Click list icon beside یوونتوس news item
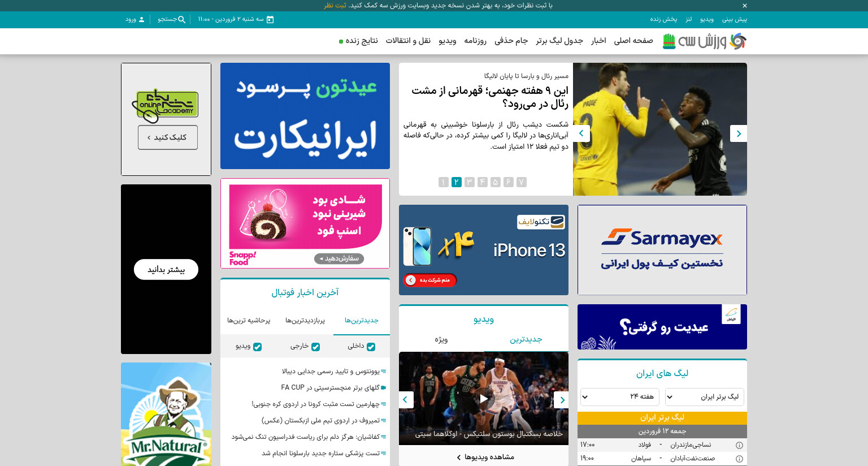The height and width of the screenshot is (466, 868). [384, 372]
